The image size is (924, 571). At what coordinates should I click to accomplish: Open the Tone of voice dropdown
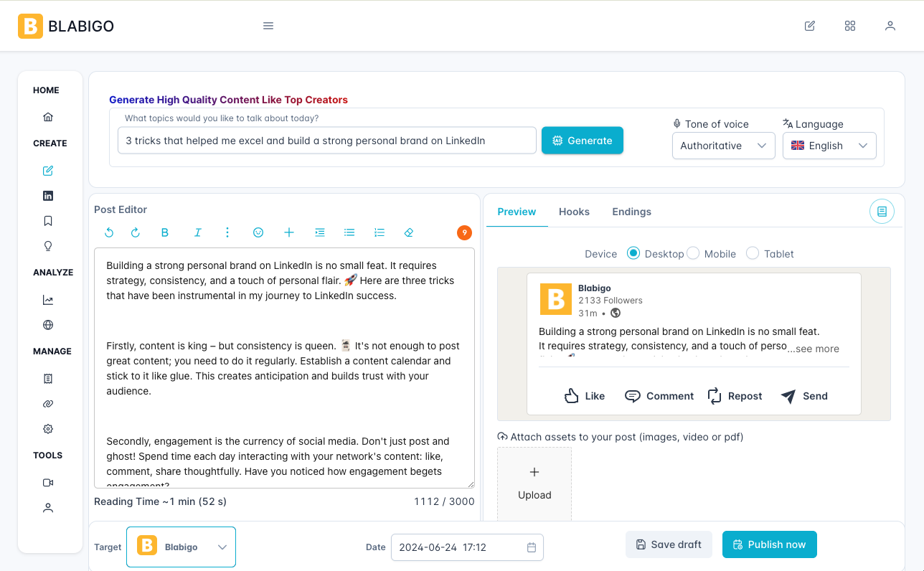coord(723,146)
